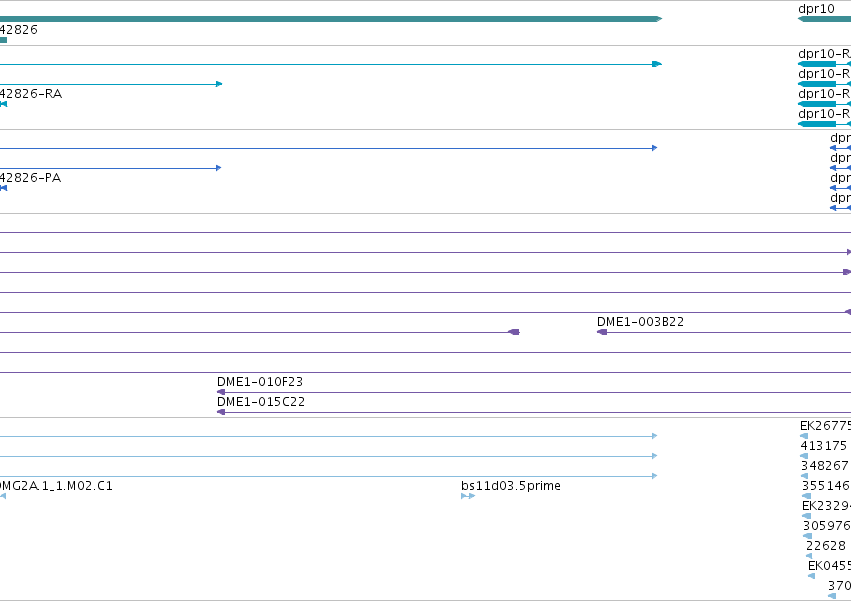Viewport: 851px width, 601px height.
Task: Click the 305976 EST label
Action: click(827, 526)
